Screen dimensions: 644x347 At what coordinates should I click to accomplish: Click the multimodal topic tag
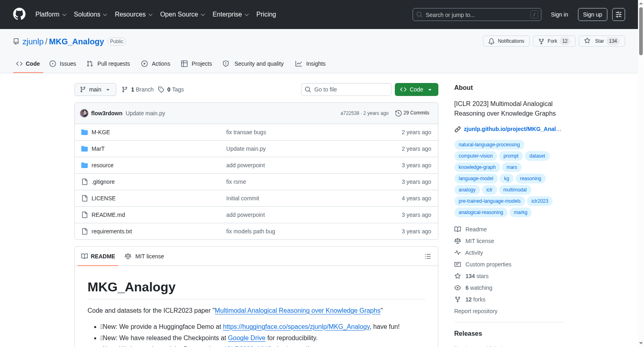(x=515, y=190)
